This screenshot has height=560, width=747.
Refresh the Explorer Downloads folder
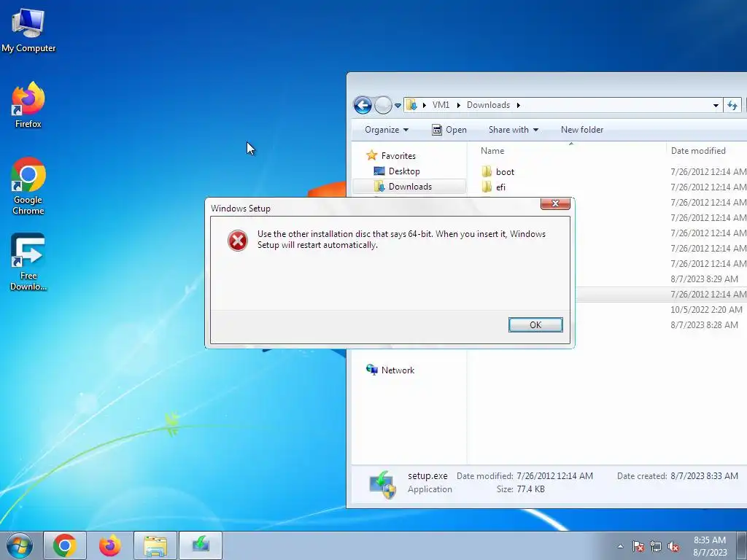(x=732, y=105)
